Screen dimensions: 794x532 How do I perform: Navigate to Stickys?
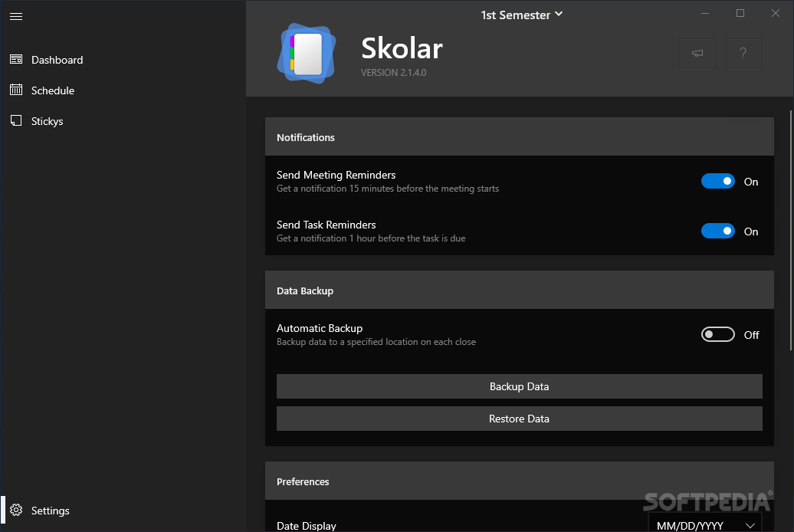(x=123, y=121)
